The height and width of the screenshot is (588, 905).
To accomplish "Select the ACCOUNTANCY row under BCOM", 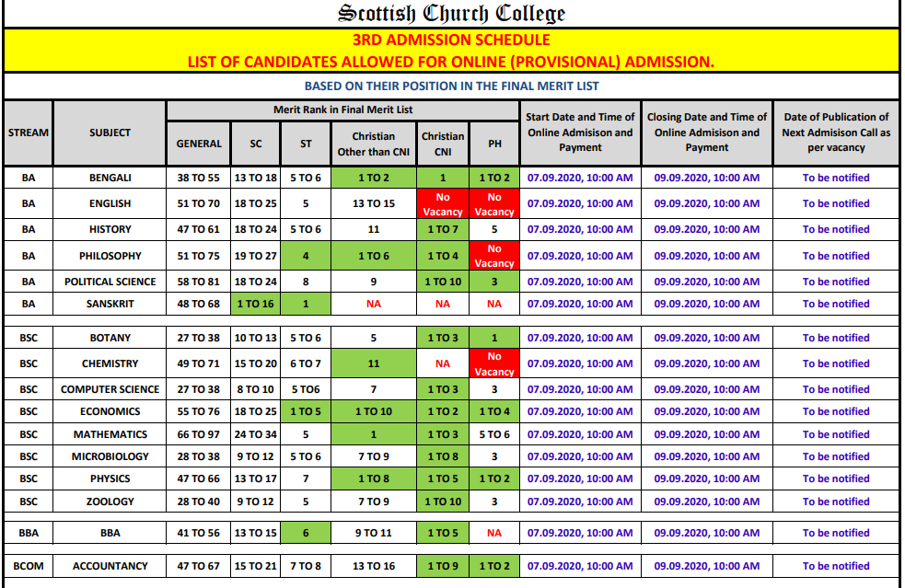I will click(x=110, y=566).
